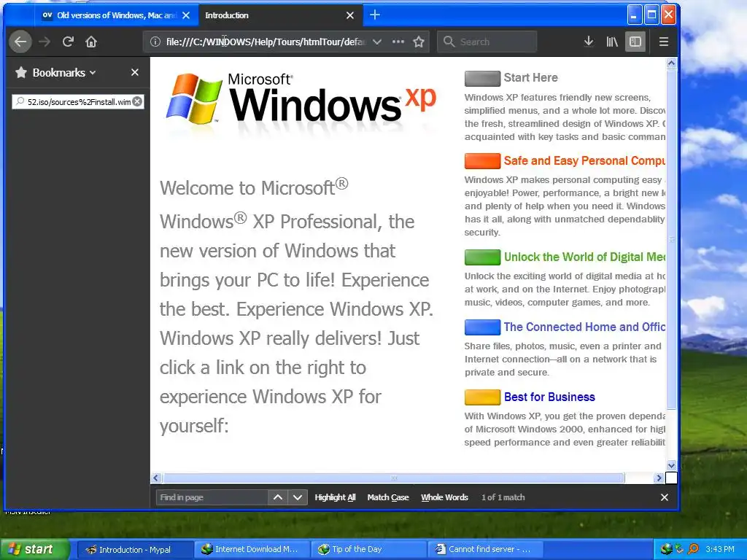
Task: Open the Downloads arrow button
Action: pyautogui.click(x=589, y=42)
